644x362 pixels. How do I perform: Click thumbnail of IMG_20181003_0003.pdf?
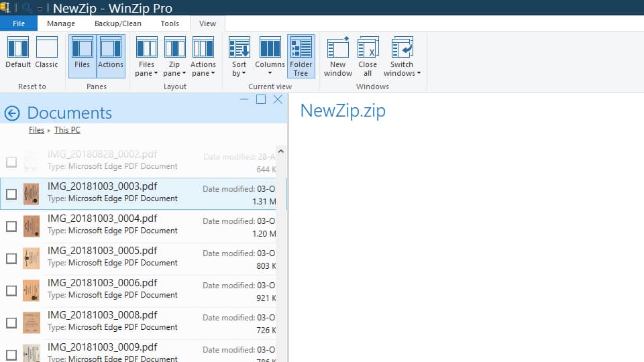pyautogui.click(x=32, y=194)
